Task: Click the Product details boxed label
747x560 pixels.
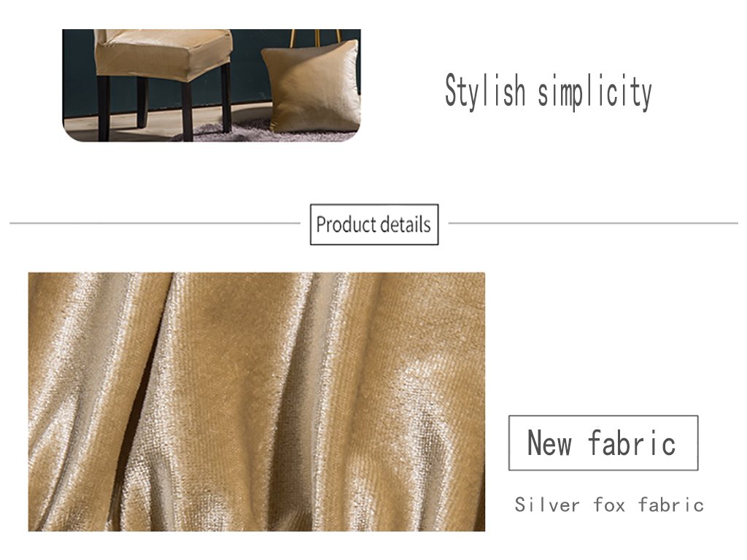Action: (x=374, y=225)
